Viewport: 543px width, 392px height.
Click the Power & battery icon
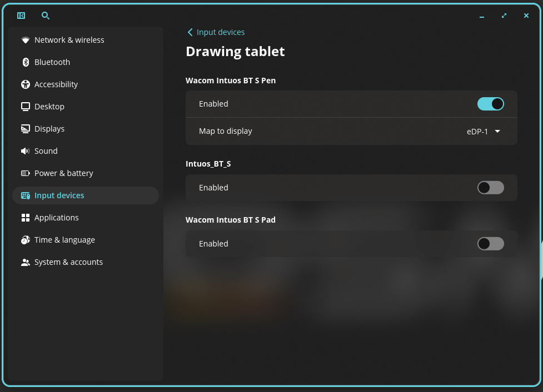click(x=25, y=173)
